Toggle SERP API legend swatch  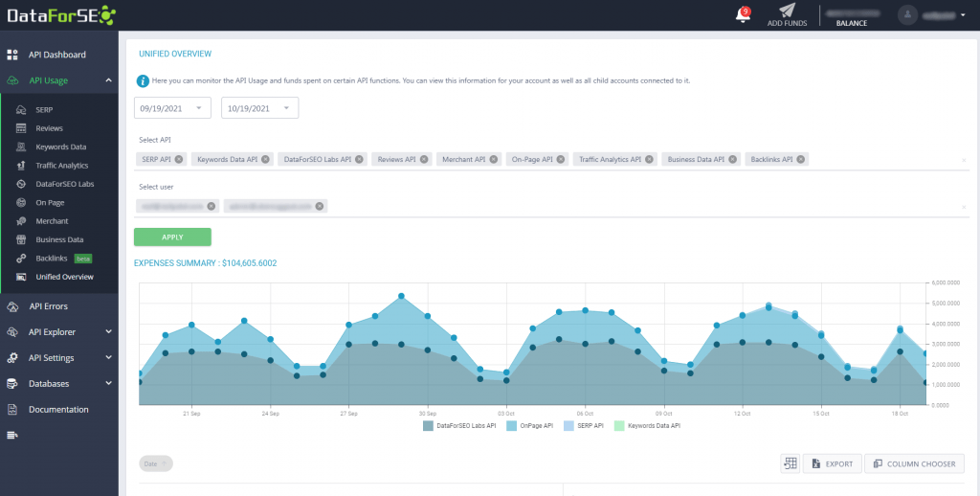click(568, 426)
